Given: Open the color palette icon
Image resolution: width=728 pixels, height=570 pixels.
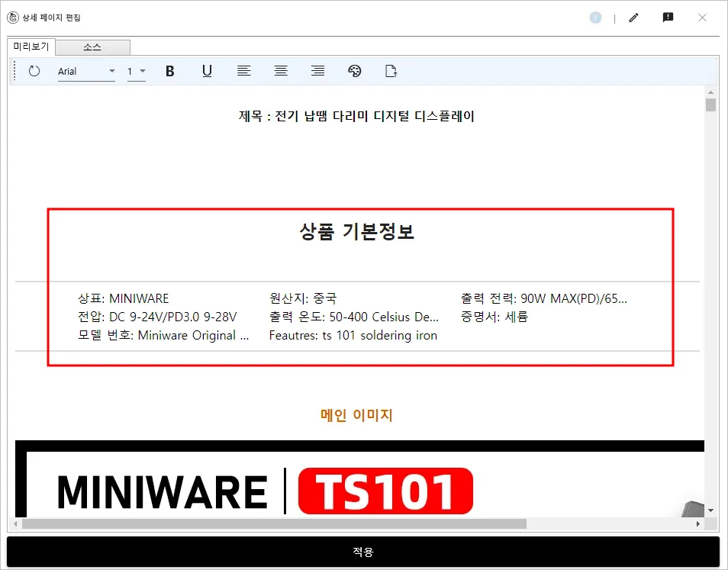Looking at the screenshot, I should point(354,71).
